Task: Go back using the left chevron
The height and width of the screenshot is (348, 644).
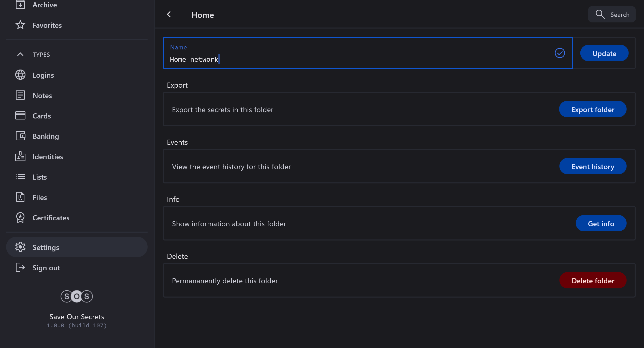Action: (x=169, y=15)
